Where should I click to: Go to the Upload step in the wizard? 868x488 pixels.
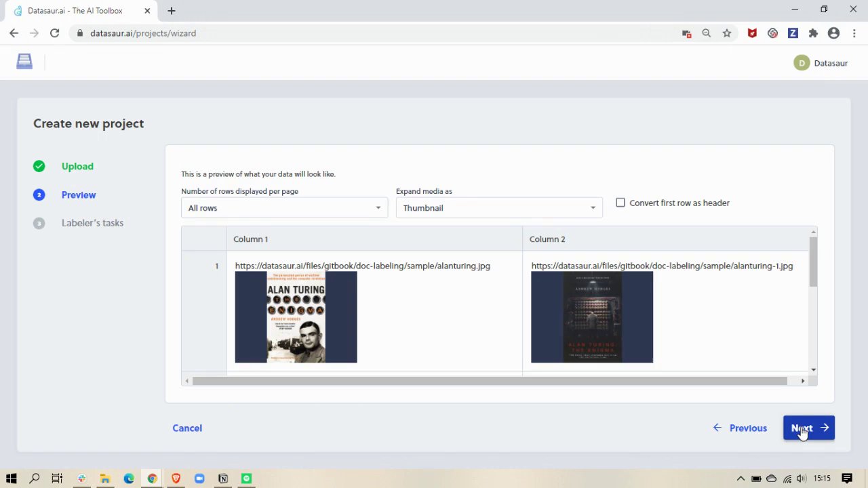77,166
